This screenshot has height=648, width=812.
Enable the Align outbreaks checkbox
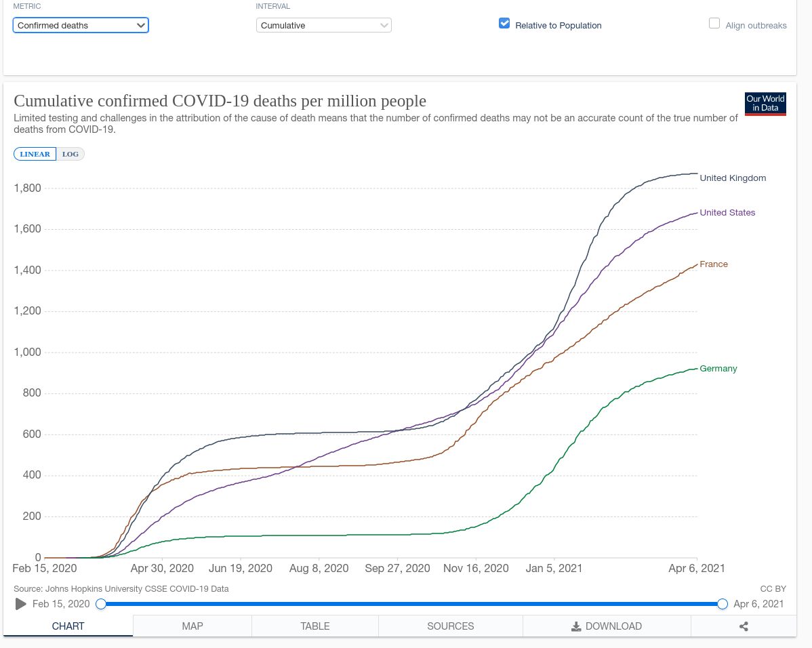click(x=714, y=24)
